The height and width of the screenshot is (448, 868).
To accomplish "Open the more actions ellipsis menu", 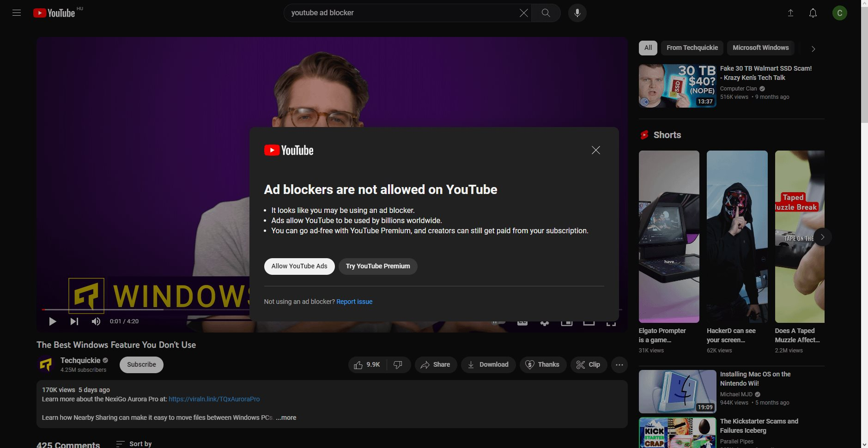I will click(x=619, y=365).
